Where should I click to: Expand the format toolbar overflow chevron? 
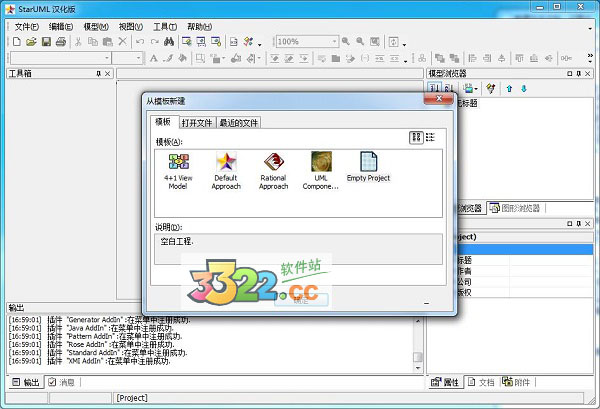(x=590, y=58)
